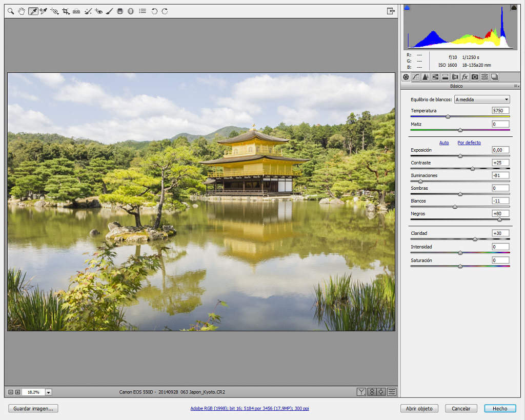Select the Adjustment Brush tool
Screen dimensions: 525x420
click(109, 11)
